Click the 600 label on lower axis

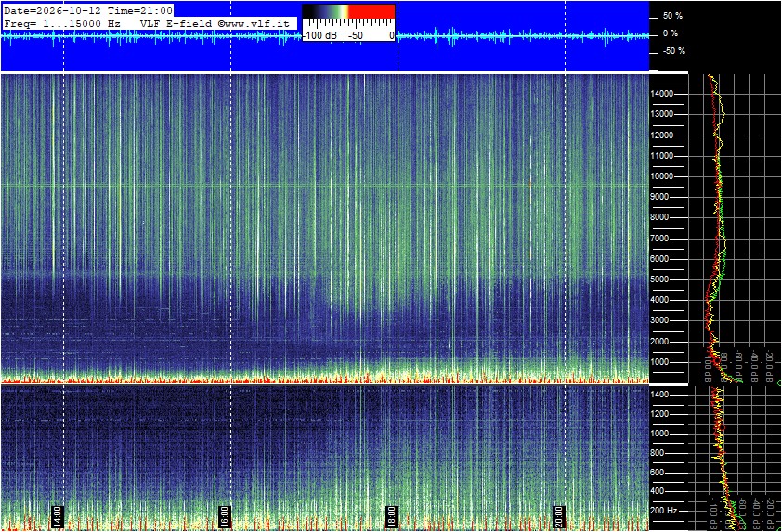pos(658,473)
